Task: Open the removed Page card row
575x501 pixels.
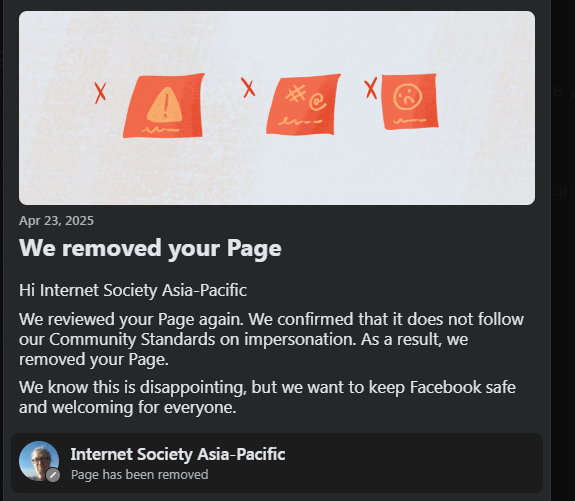Action: click(x=277, y=462)
